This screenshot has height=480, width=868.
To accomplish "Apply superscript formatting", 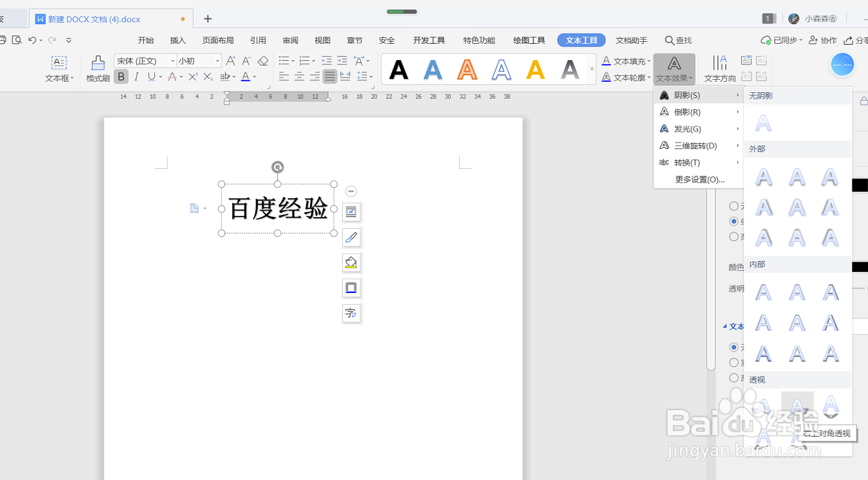I will coord(193,77).
